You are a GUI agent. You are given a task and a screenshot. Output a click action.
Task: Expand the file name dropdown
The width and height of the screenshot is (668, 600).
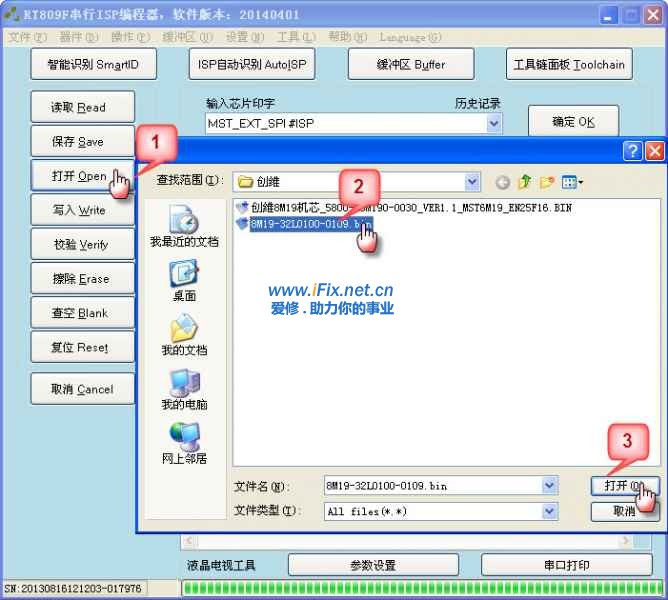[549, 486]
